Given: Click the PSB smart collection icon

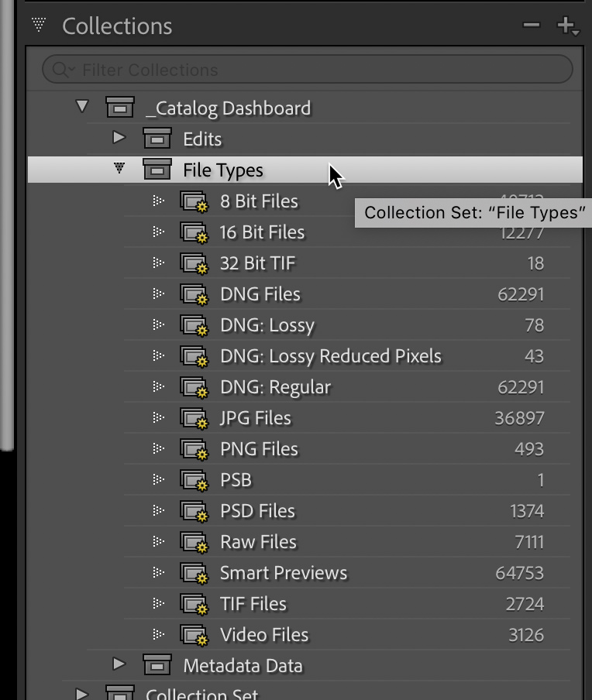Looking at the screenshot, I should [x=193, y=481].
